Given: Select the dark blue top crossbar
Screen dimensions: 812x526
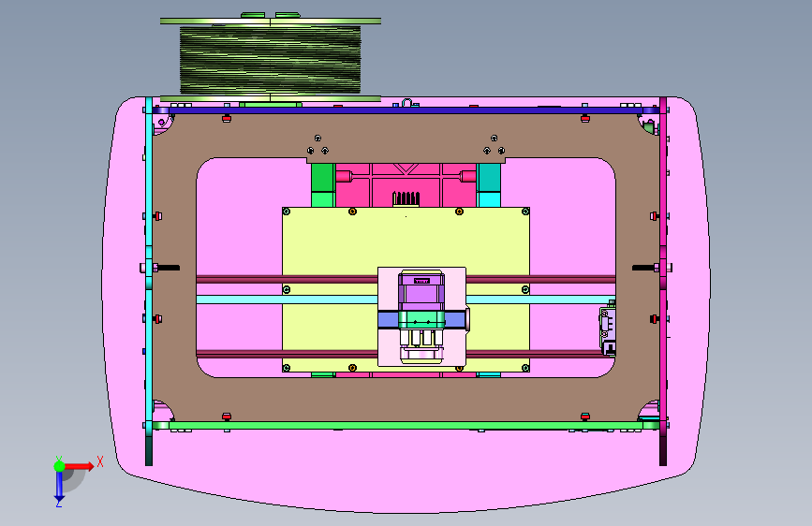Looking at the screenshot, I should [406, 110].
